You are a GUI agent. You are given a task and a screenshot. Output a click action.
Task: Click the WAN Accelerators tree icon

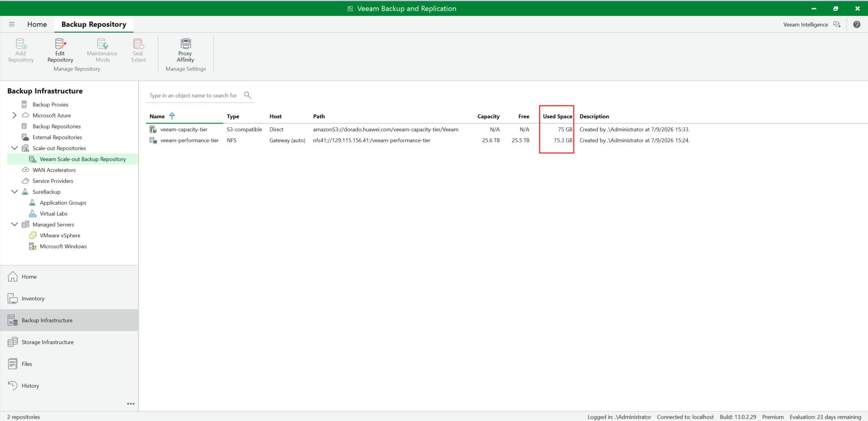[x=25, y=170]
